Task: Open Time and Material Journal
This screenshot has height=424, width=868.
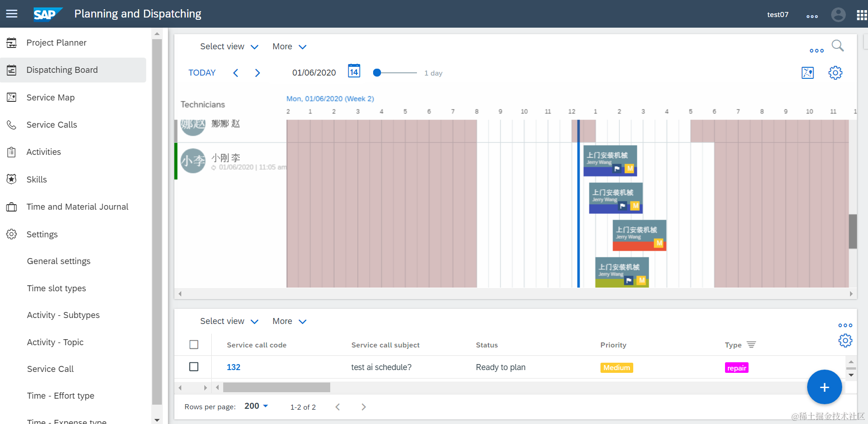Action: point(73,207)
